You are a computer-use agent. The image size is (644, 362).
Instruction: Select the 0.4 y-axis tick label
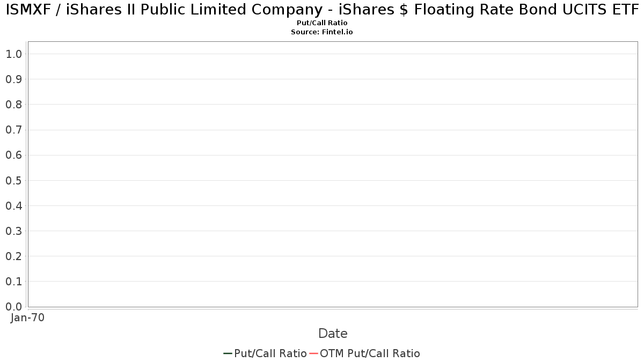pyautogui.click(x=13, y=205)
